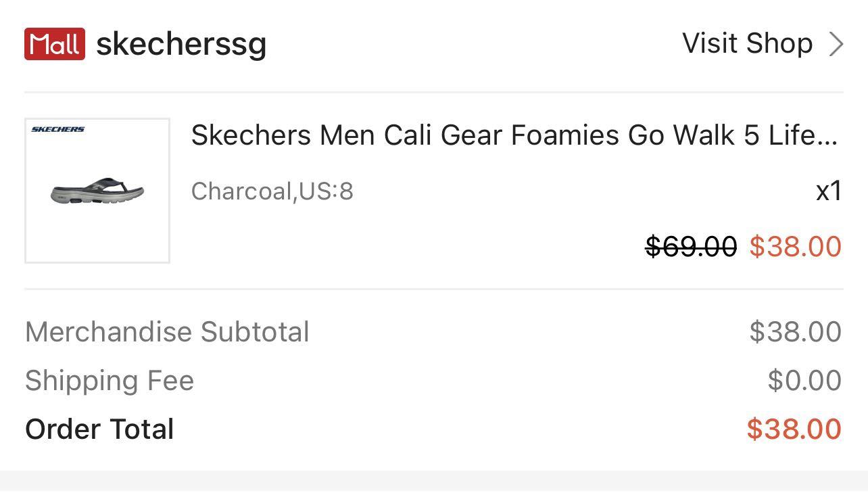Click the red Order Total $38.00 amount
This screenshot has height=499, width=868.
pos(794,429)
